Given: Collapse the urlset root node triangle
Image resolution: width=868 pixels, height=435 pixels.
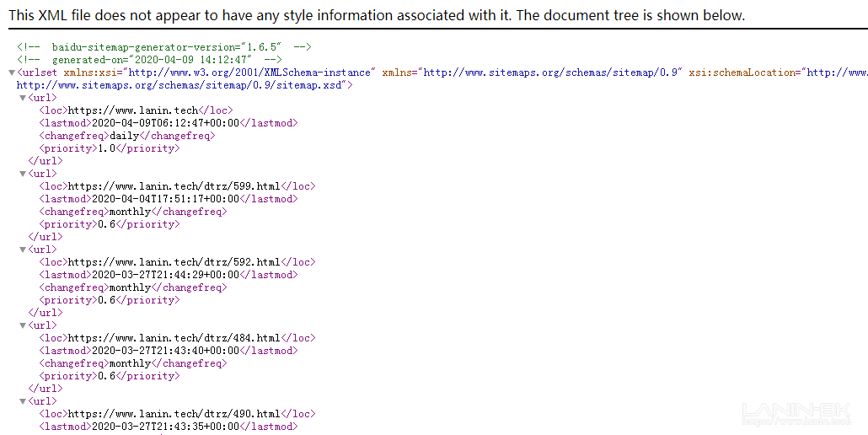Looking at the screenshot, I should pyautogui.click(x=11, y=72).
